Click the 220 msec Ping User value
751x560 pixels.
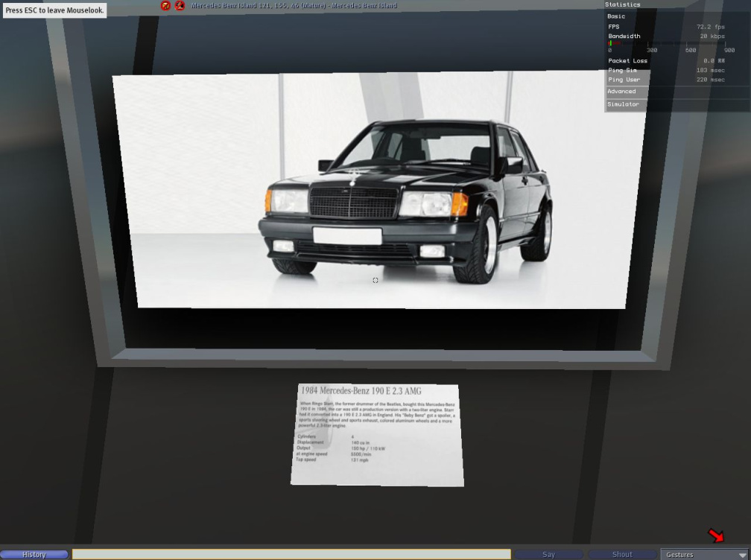711,80
